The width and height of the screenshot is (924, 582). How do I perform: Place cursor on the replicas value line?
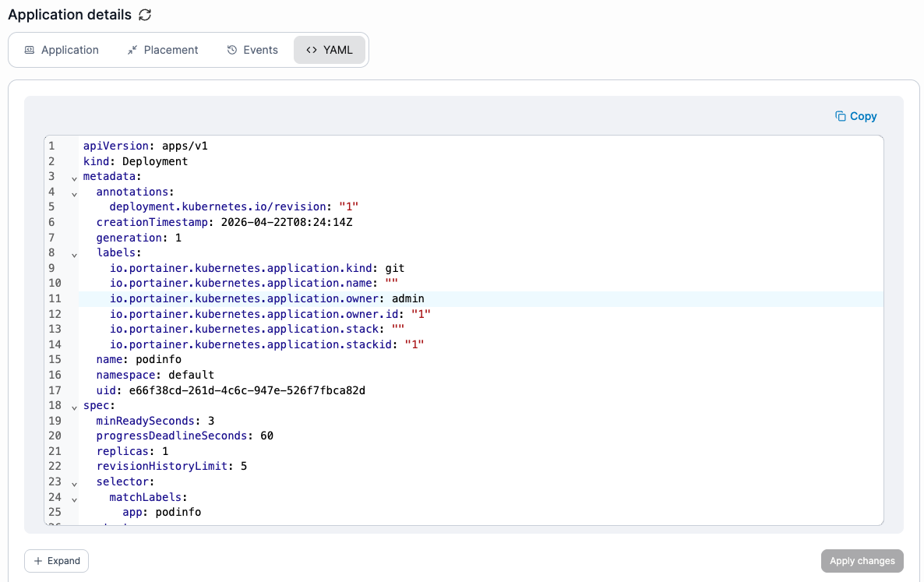pos(481,451)
